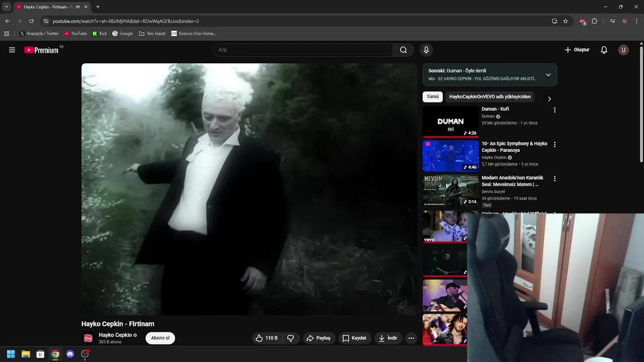Focus the Ara search field
Image resolution: width=644 pixels, height=362 pixels.
point(303,50)
